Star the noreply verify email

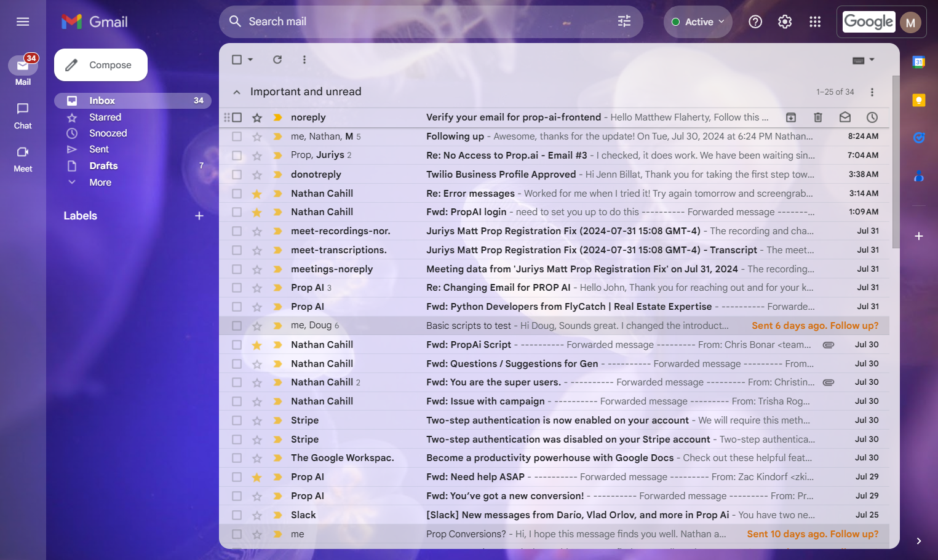pyautogui.click(x=257, y=117)
